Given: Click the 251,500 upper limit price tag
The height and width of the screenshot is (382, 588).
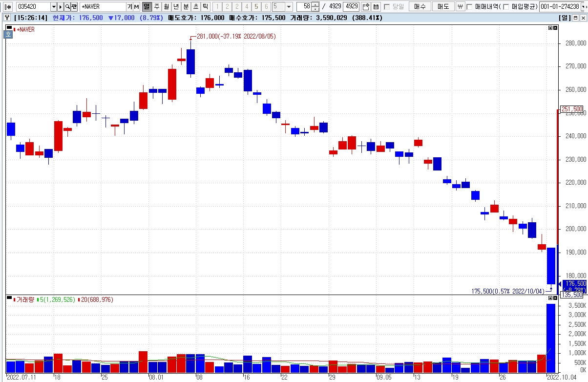Looking at the screenshot, I should coord(572,109).
